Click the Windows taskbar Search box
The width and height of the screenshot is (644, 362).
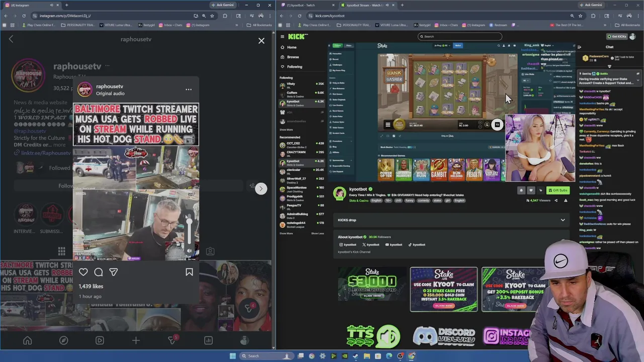point(266,356)
